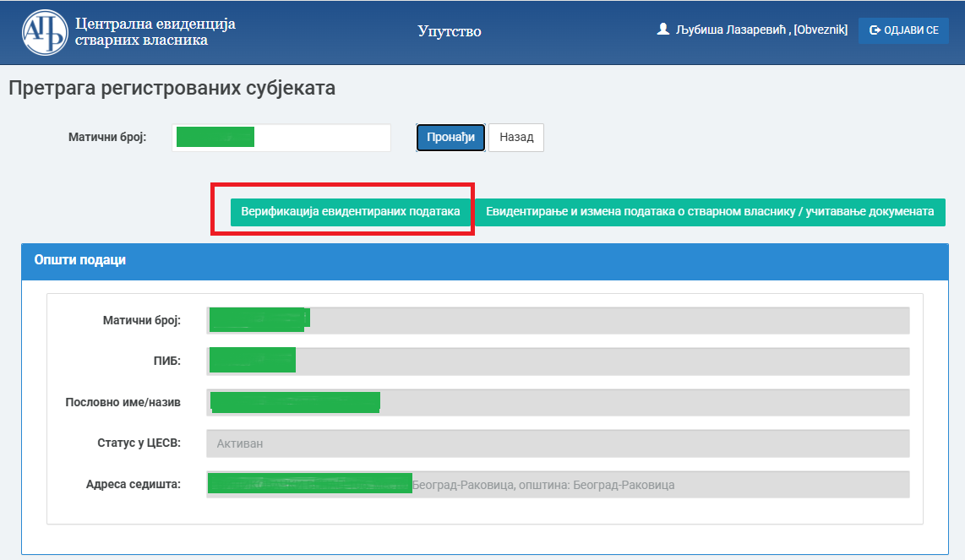
Task: Click Евидентирање и измена података о стварном власнику button
Action: point(710,212)
